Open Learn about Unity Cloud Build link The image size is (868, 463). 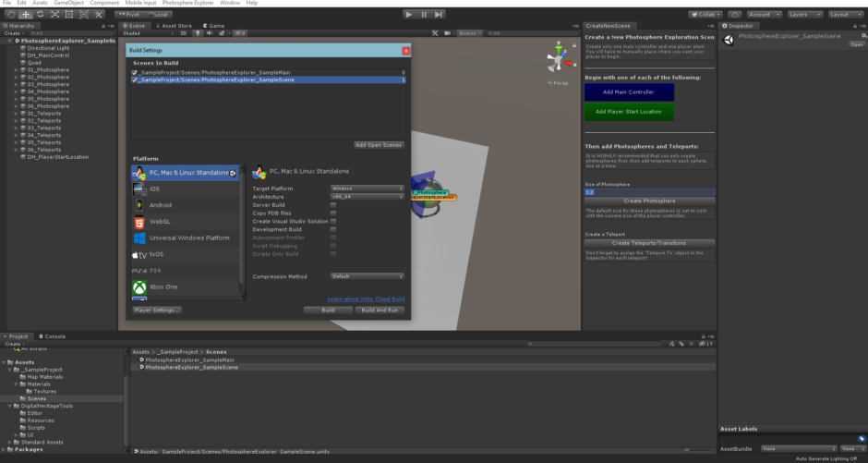point(366,299)
